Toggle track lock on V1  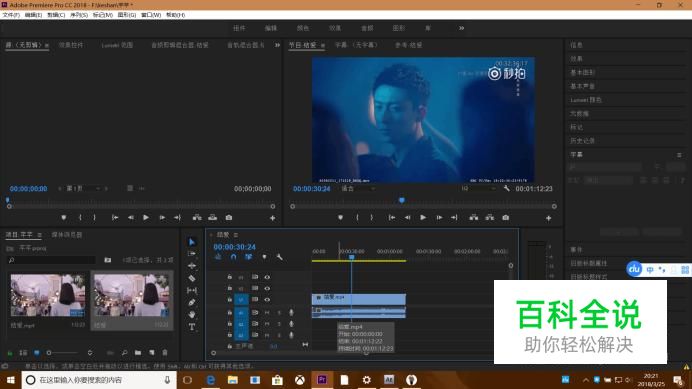[x=229, y=299]
